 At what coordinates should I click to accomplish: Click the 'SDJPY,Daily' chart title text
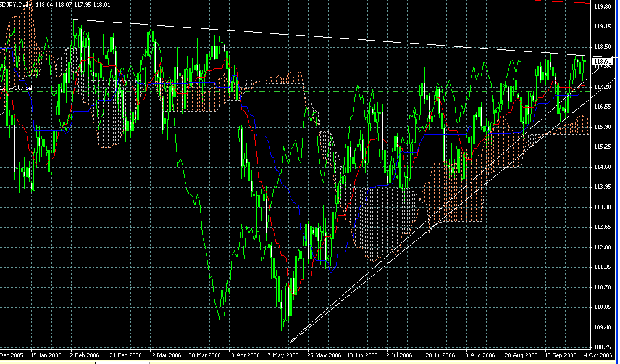(16, 5)
